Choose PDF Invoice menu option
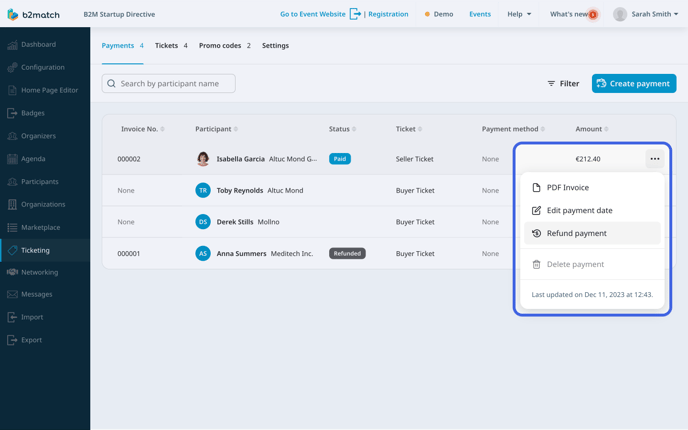Viewport: 688px width, 430px height. pos(567,188)
